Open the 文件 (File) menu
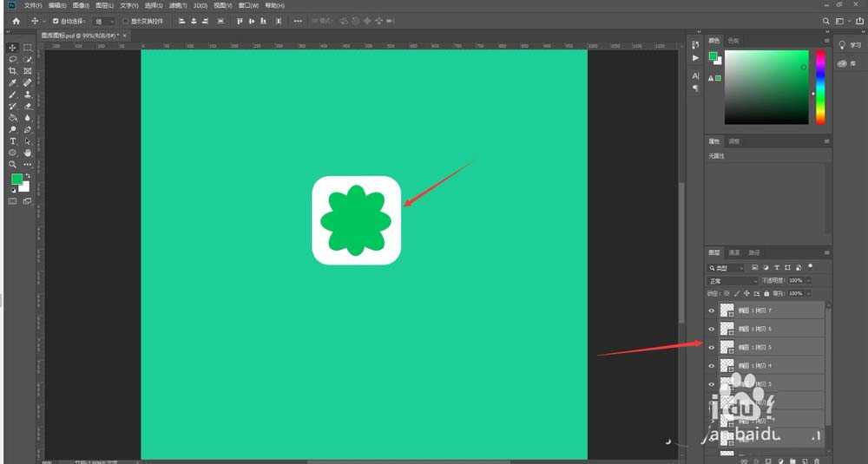The image size is (868, 464). 32,5
